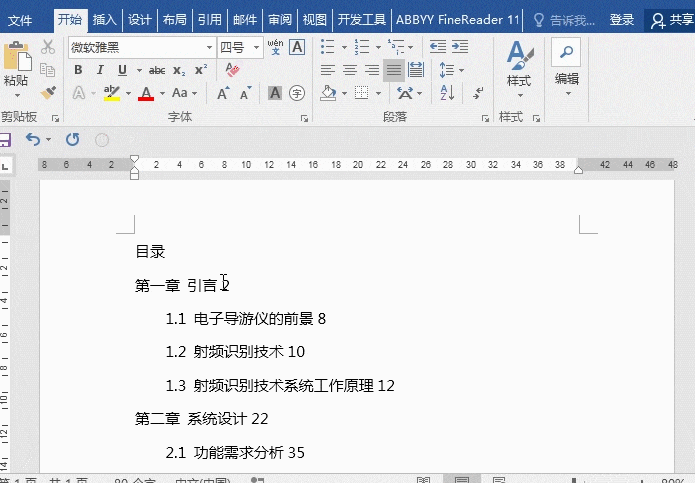Viewport: 695px width, 483px height.
Task: Switch to the 插入 tab
Action: coord(105,20)
